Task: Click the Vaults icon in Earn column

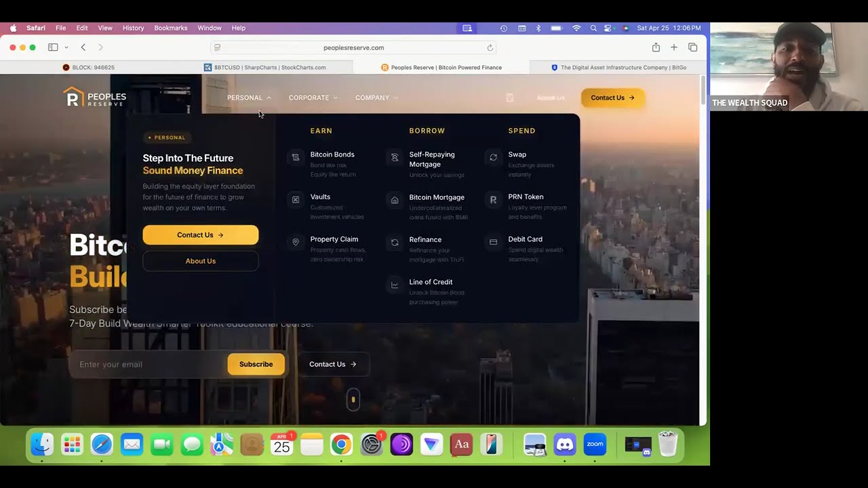Action: (x=296, y=200)
